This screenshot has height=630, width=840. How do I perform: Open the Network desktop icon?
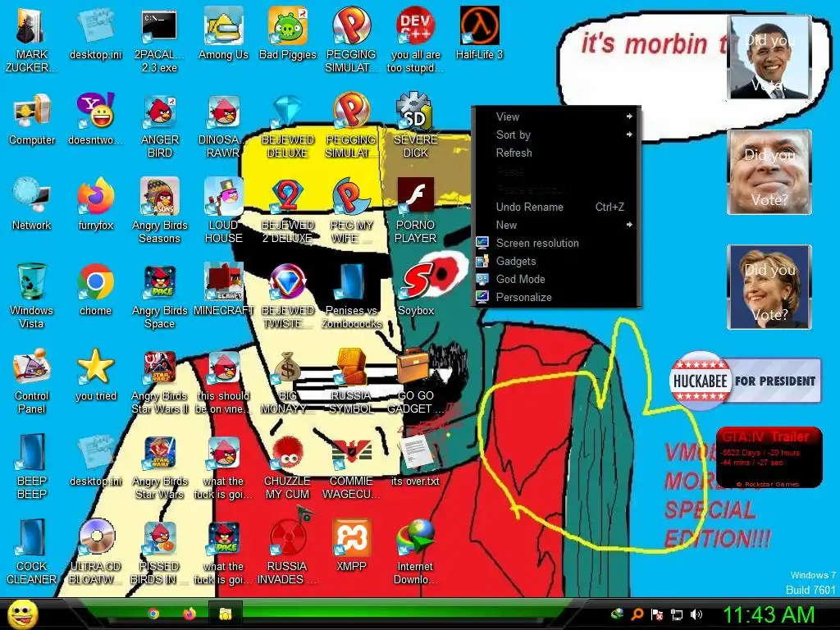click(x=32, y=203)
